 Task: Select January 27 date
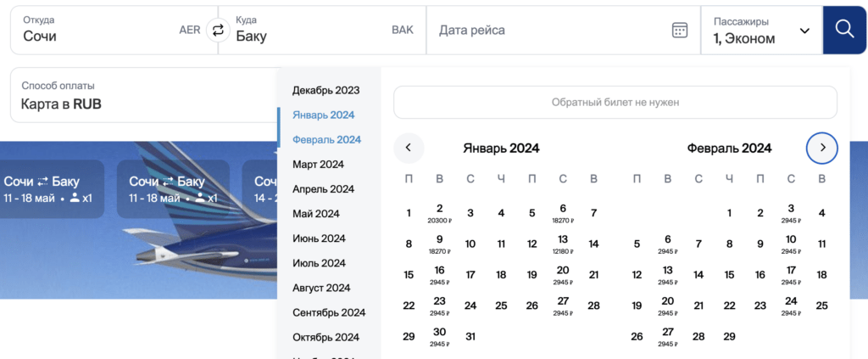click(563, 306)
